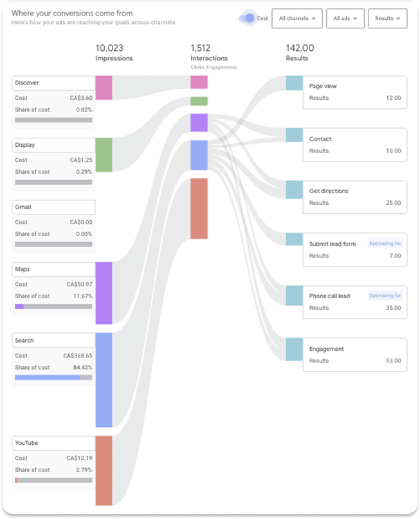Select the Page view result card
The height and width of the screenshot is (519, 420).
point(354,92)
